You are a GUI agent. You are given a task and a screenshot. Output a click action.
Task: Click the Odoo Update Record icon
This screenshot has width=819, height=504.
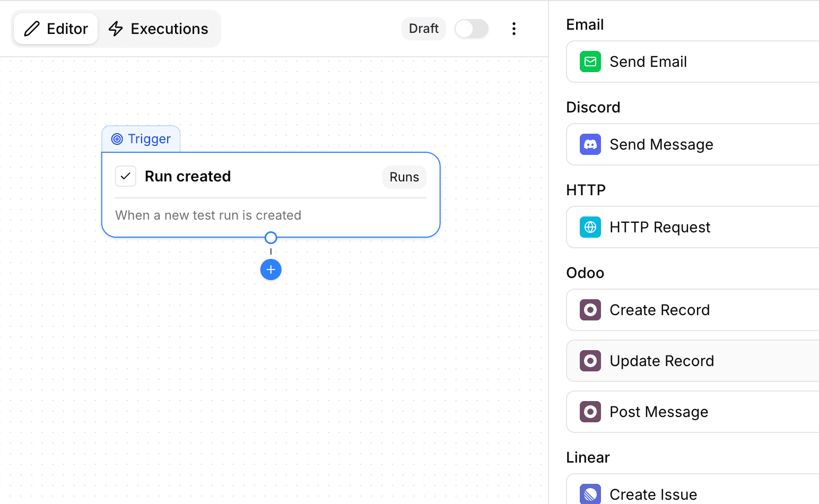point(590,361)
